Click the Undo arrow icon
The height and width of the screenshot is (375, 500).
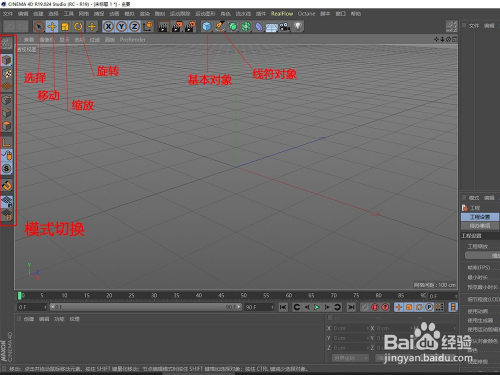point(10,26)
